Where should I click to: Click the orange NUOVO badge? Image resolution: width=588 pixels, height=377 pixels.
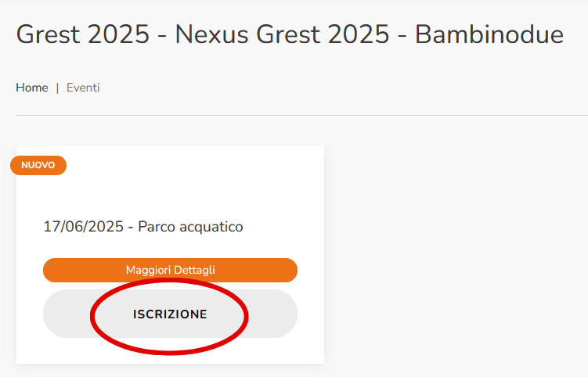38,165
